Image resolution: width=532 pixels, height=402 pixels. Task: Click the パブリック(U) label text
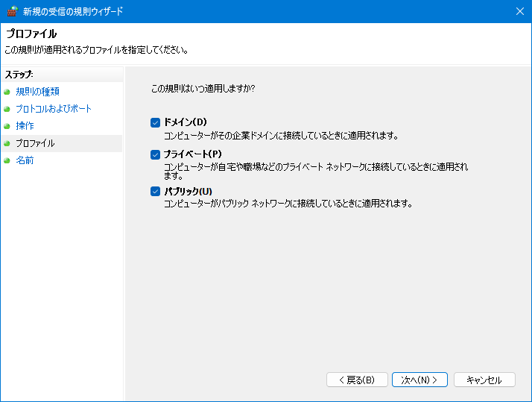tap(188, 191)
